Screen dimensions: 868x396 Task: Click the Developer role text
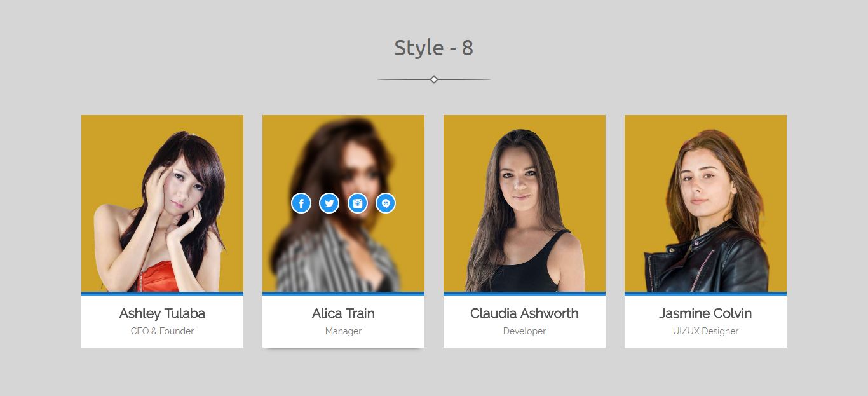[524, 331]
